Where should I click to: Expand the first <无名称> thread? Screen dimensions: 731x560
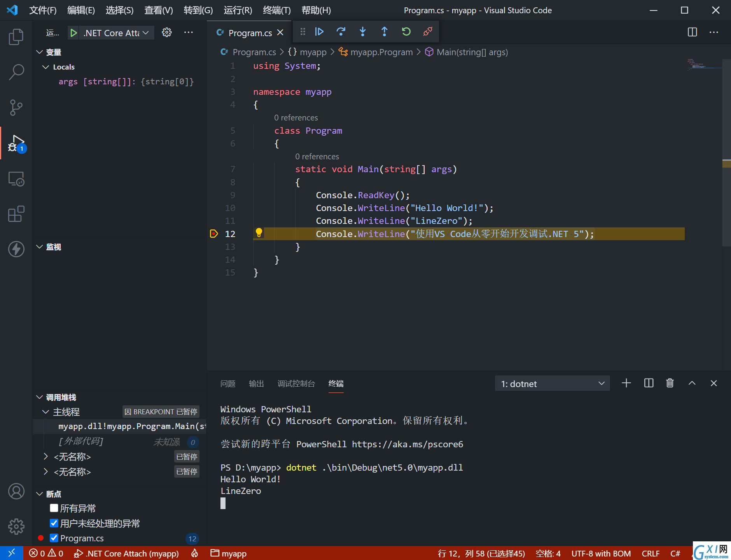click(45, 456)
